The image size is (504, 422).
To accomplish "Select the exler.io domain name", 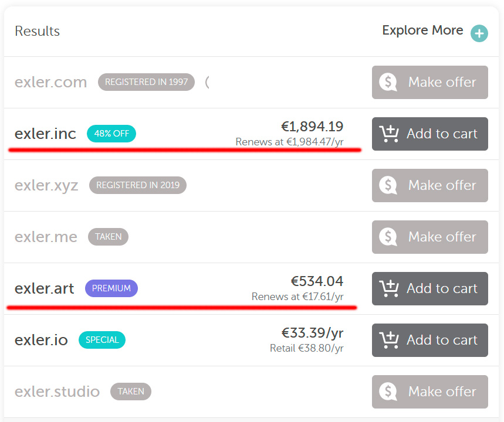I will coord(41,340).
